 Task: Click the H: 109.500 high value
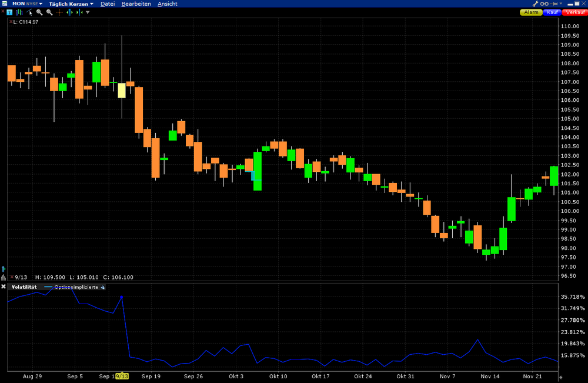coord(50,277)
